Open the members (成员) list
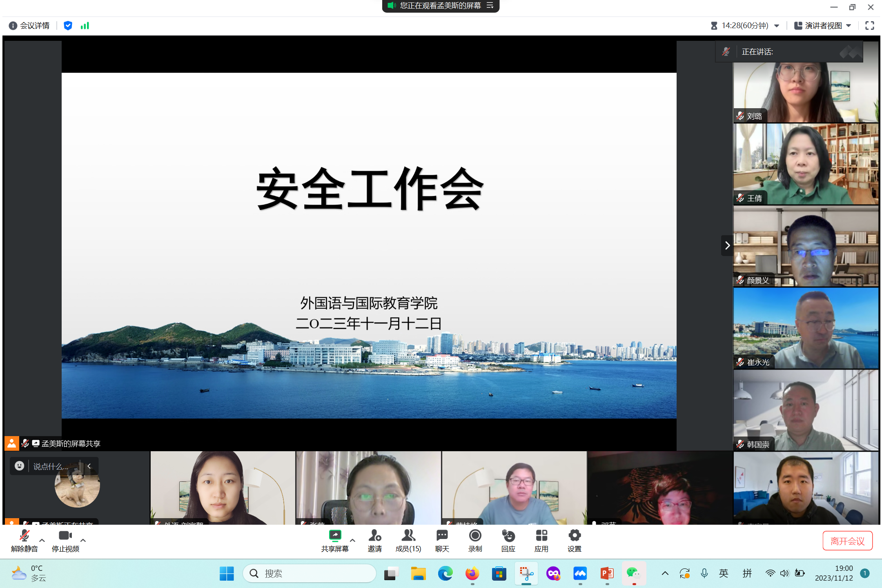This screenshot has height=588, width=882. (x=408, y=536)
